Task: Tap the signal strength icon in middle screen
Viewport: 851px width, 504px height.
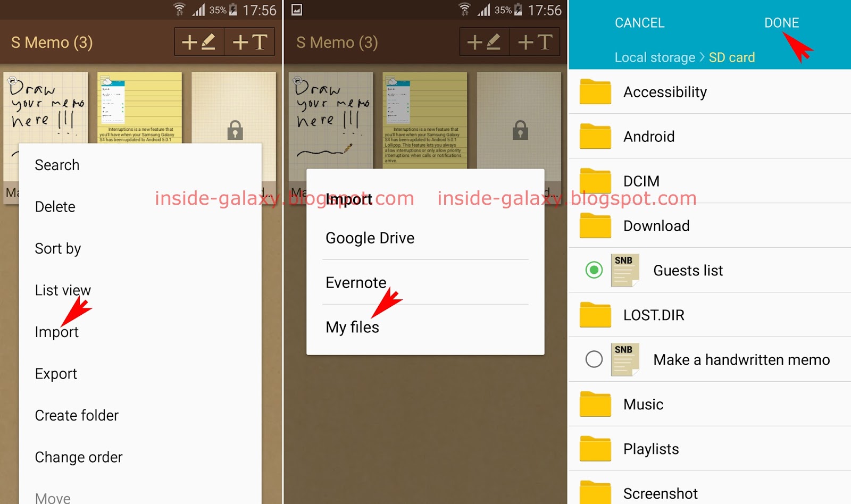Action: [483, 10]
